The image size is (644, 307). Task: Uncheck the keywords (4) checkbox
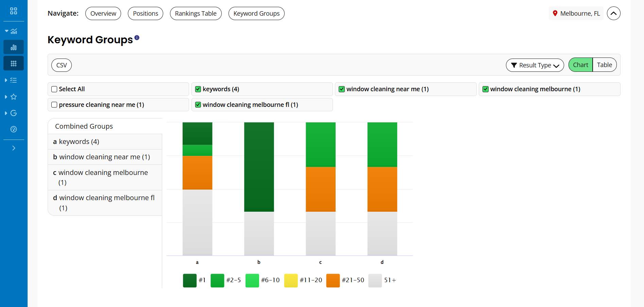click(x=198, y=89)
